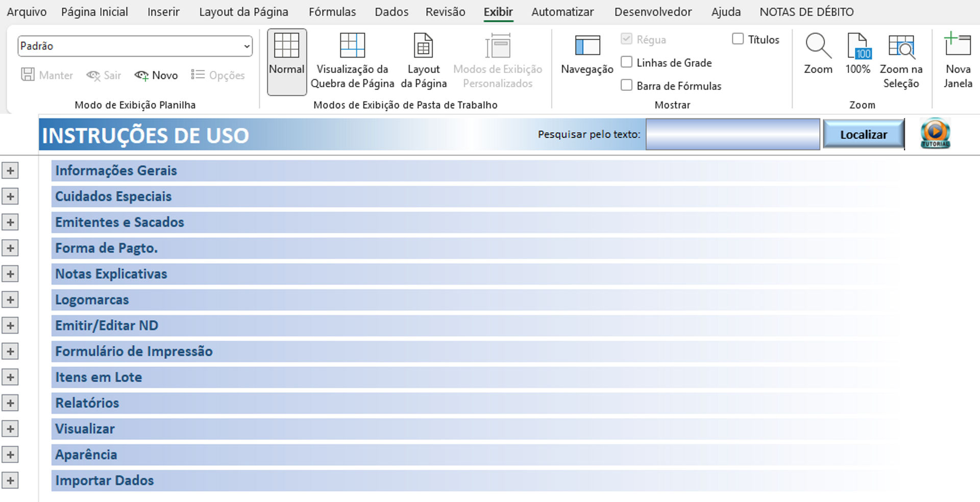Expand the Forma de Pagto. group

10,248
